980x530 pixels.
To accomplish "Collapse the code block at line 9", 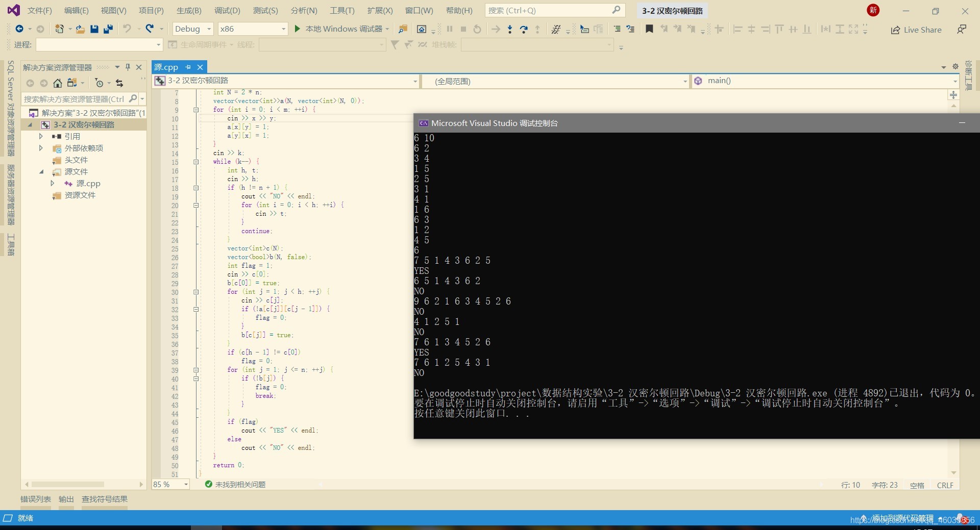I will pos(195,110).
